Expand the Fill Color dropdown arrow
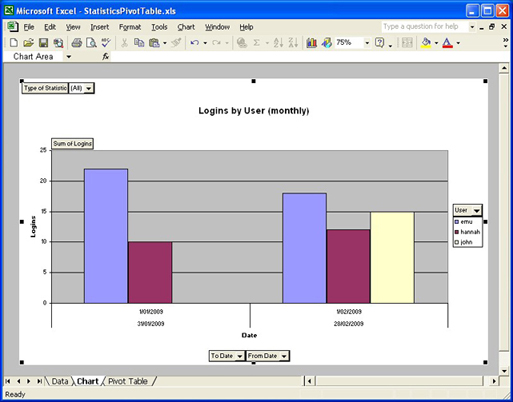Viewport: 513px width, 402px height. (x=436, y=43)
